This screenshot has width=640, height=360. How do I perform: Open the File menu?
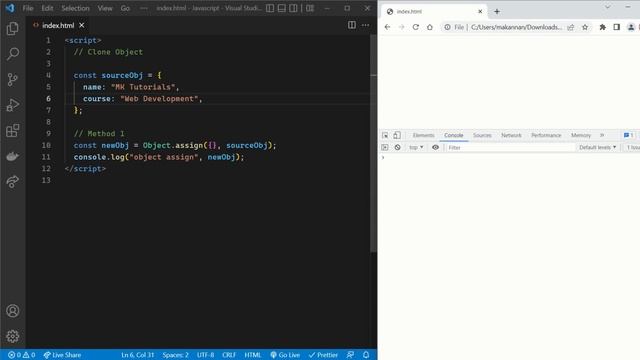(x=28, y=8)
